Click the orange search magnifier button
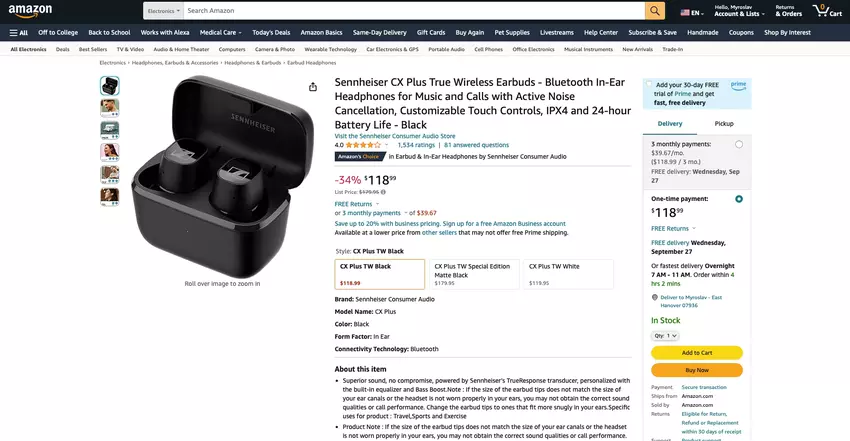 pyautogui.click(x=655, y=10)
